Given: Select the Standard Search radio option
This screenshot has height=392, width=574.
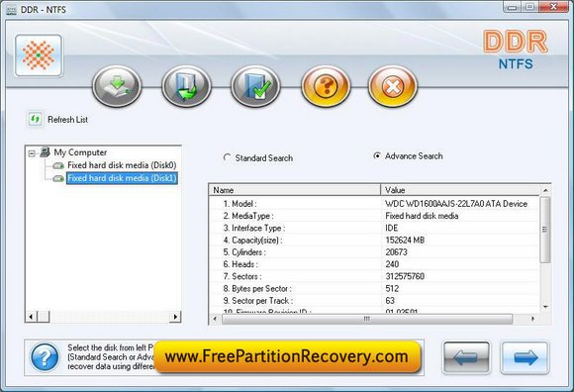Looking at the screenshot, I should tap(227, 157).
